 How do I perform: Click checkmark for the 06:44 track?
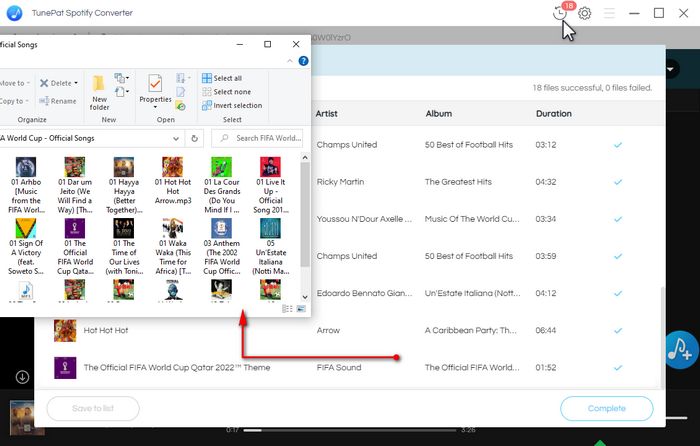(x=618, y=331)
